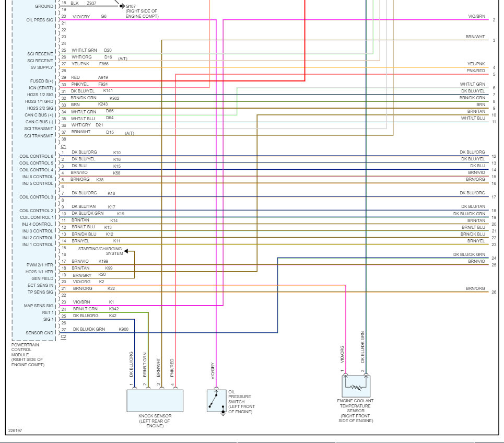Click the vertical VIO/ORG wire label
Image resolution: width=504 pixels, height=443 pixels.
tap(342, 354)
